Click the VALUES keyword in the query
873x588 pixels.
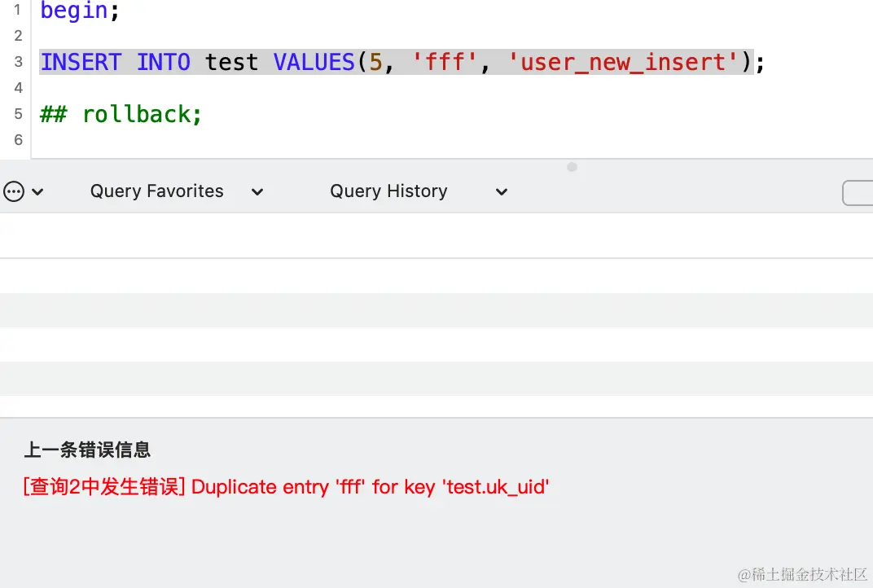(x=314, y=62)
